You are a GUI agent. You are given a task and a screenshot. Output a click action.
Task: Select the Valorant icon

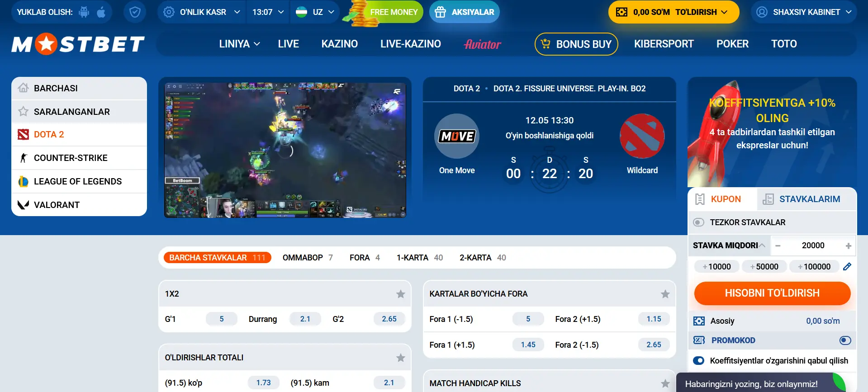click(24, 205)
